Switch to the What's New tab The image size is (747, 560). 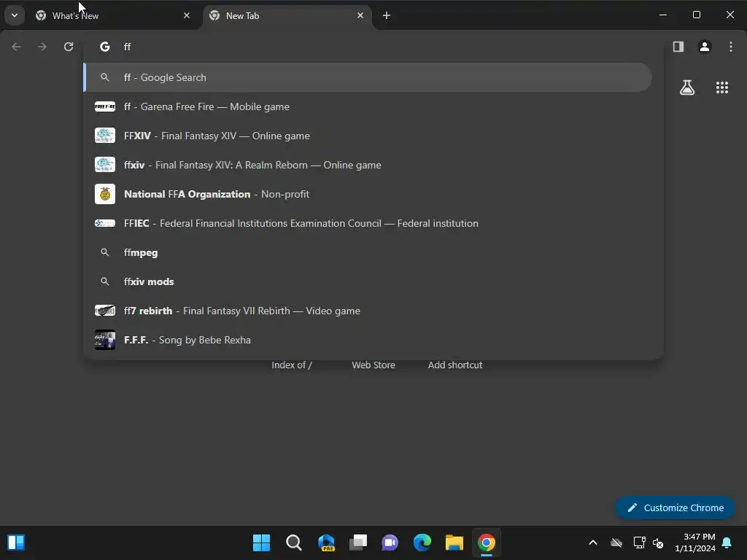click(x=113, y=16)
